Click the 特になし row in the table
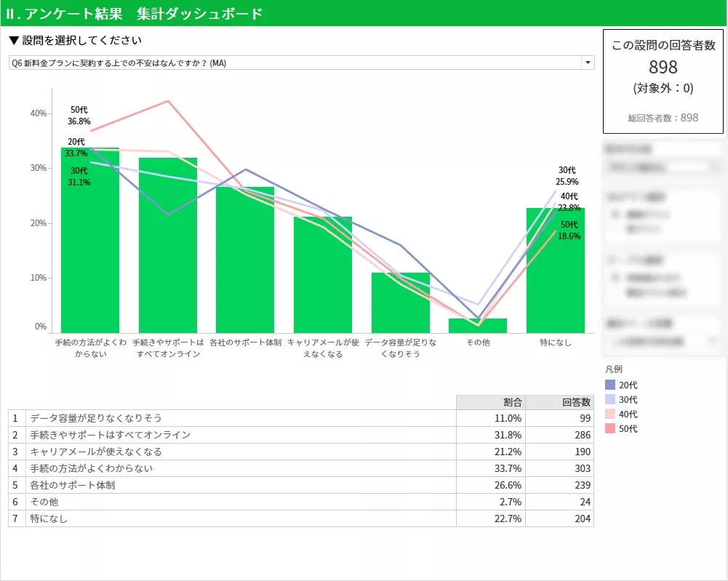This screenshot has width=728, height=581. coord(240,518)
